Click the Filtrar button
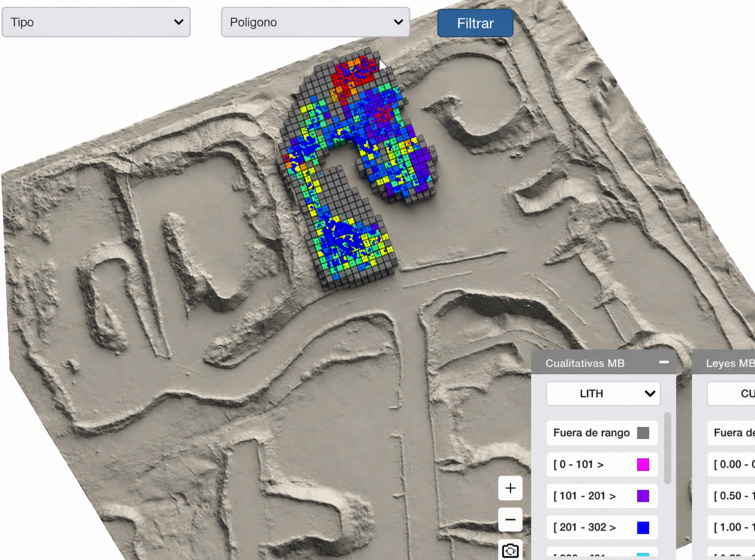755x560 pixels. 475,23
